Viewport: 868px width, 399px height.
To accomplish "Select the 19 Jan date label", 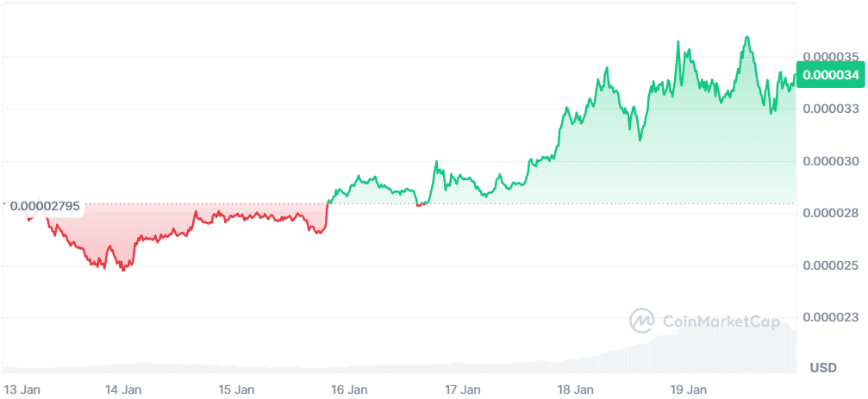I will tap(688, 390).
